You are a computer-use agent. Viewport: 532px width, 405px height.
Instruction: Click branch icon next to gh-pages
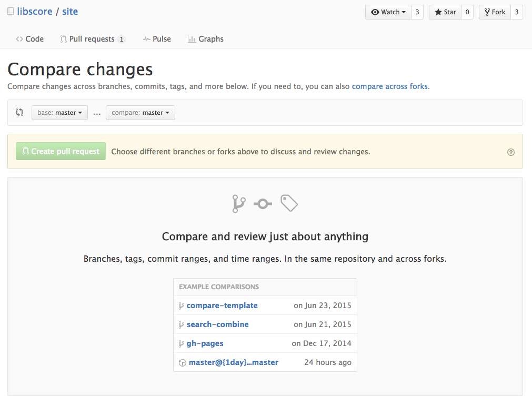pos(182,344)
